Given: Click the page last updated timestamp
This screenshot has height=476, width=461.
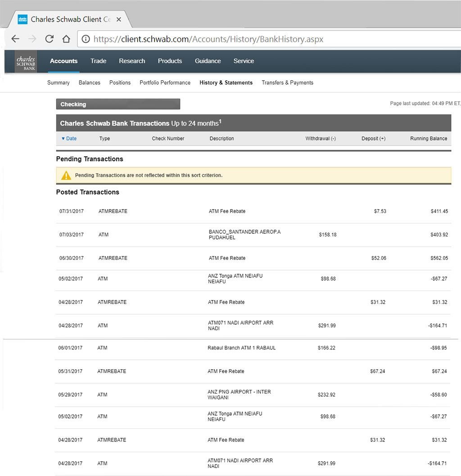Looking at the screenshot, I should point(425,104).
